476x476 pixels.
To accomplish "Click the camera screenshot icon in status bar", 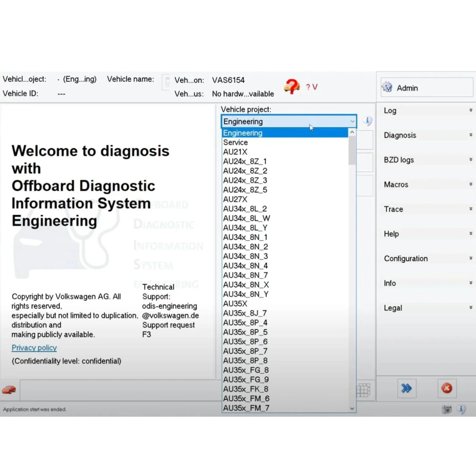I will (446, 409).
